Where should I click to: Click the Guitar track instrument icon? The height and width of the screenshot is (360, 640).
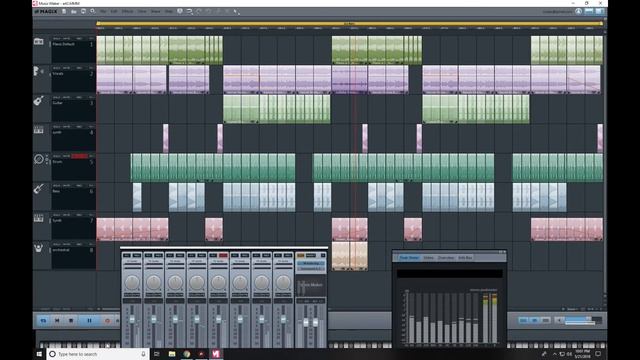[38, 100]
